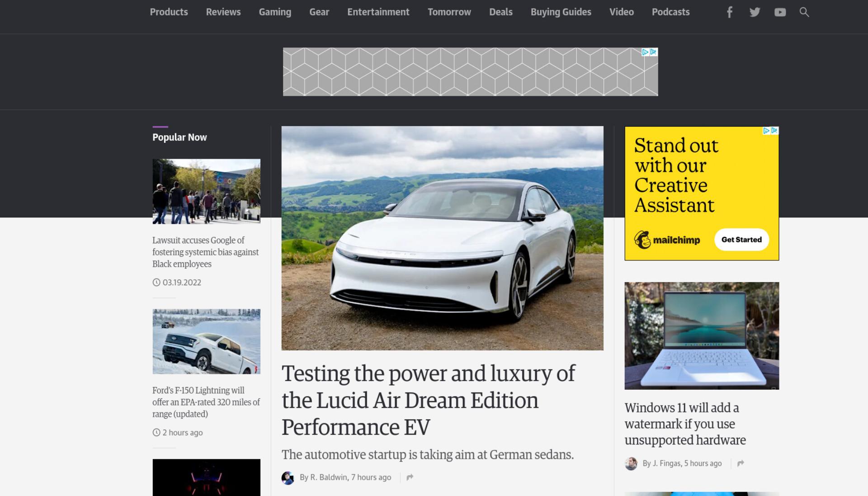Open the Facebook social icon
Screen dimensions: 868x496
click(729, 12)
